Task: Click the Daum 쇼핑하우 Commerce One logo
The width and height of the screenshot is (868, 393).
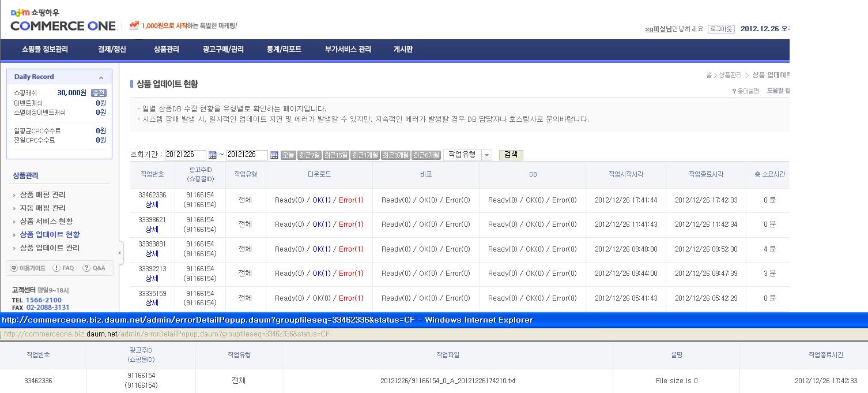Action: coord(63,21)
